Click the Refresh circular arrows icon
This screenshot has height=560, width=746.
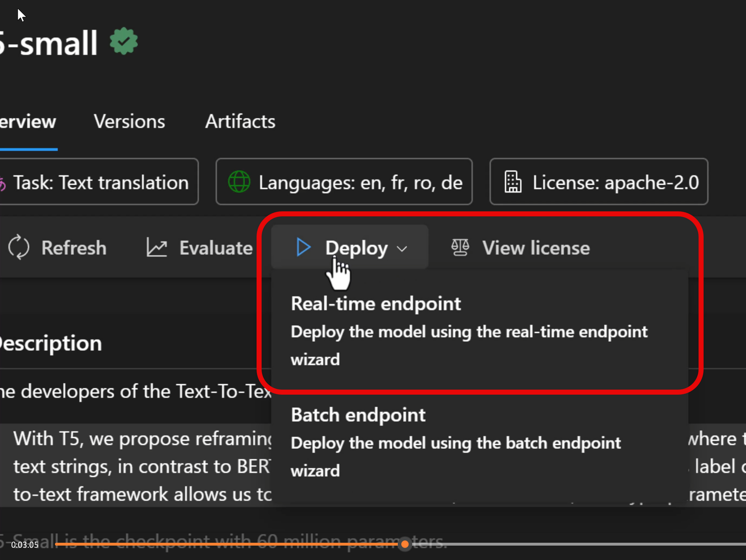pyautogui.click(x=19, y=247)
